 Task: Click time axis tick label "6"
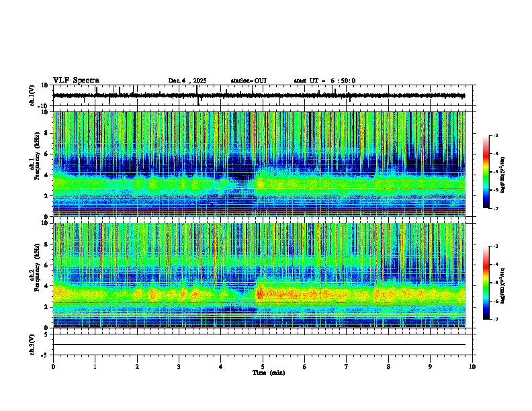305,367
